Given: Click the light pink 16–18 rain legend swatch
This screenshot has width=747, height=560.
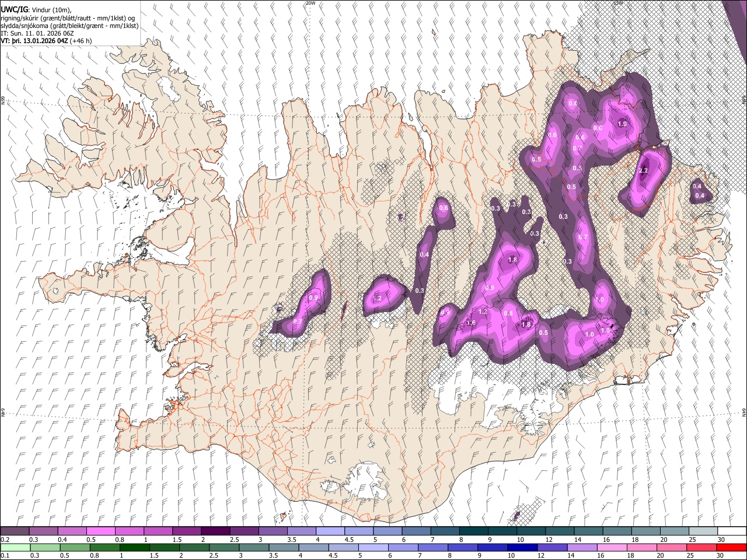Looking at the screenshot, I should [x=612, y=547].
